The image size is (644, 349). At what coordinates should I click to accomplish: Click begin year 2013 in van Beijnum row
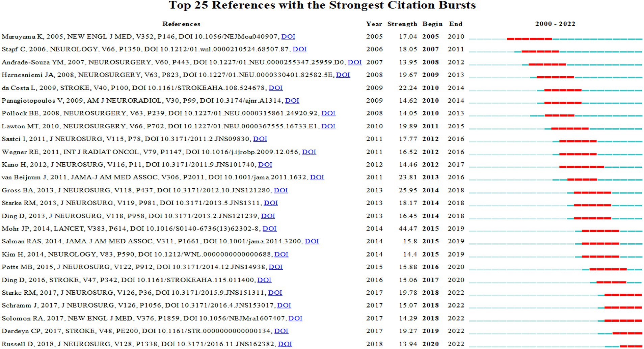[x=431, y=178]
